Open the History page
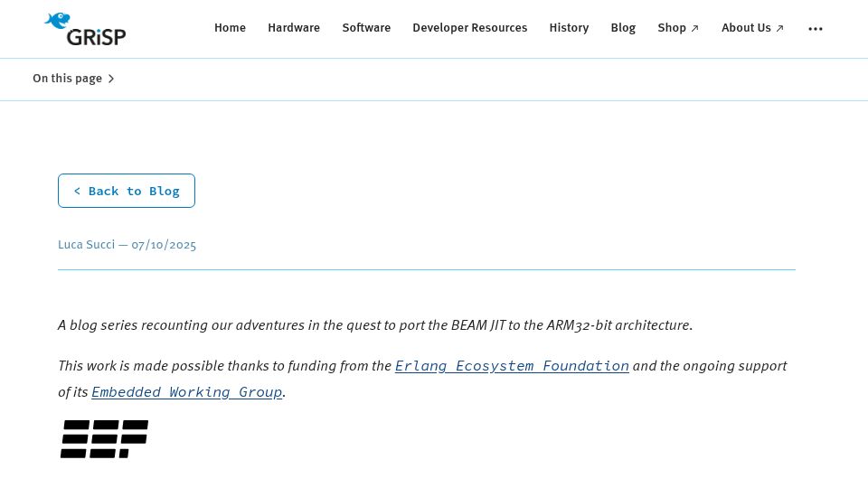 [x=569, y=28]
